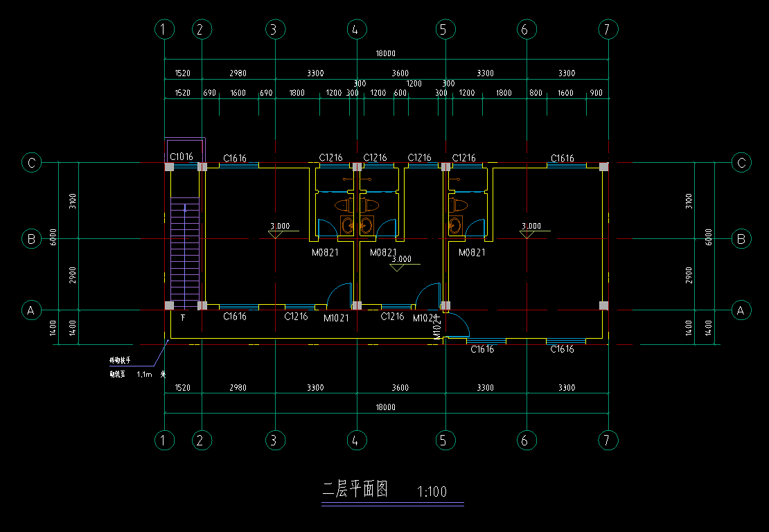The height and width of the screenshot is (532, 769).
Task: Select the wash basin right of axis 5
Action: pos(454,225)
